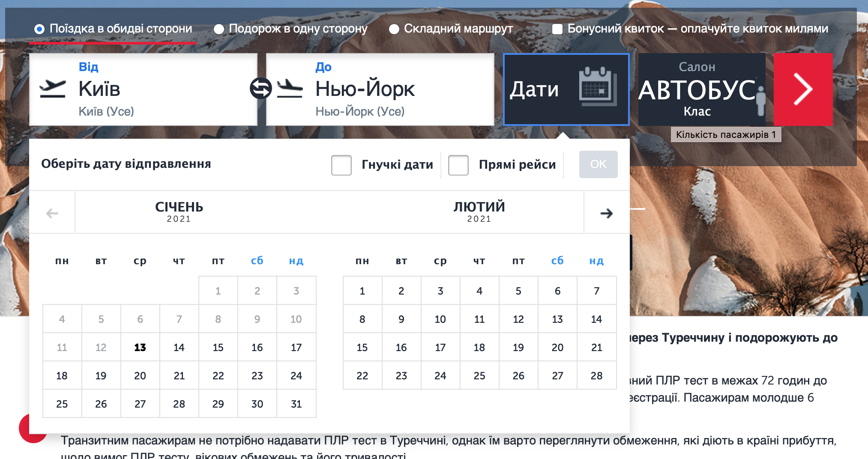Select Подорож в одну сторону radio button
This screenshot has width=868, height=459.
click(x=219, y=29)
